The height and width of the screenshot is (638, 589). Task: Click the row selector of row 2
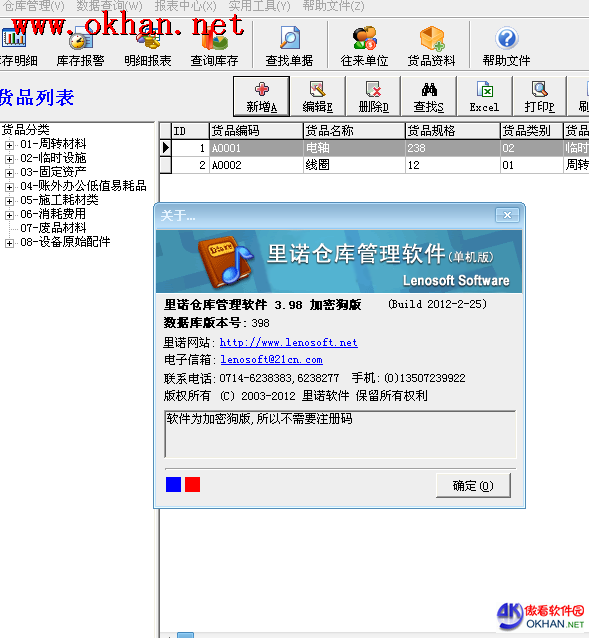coord(165,165)
